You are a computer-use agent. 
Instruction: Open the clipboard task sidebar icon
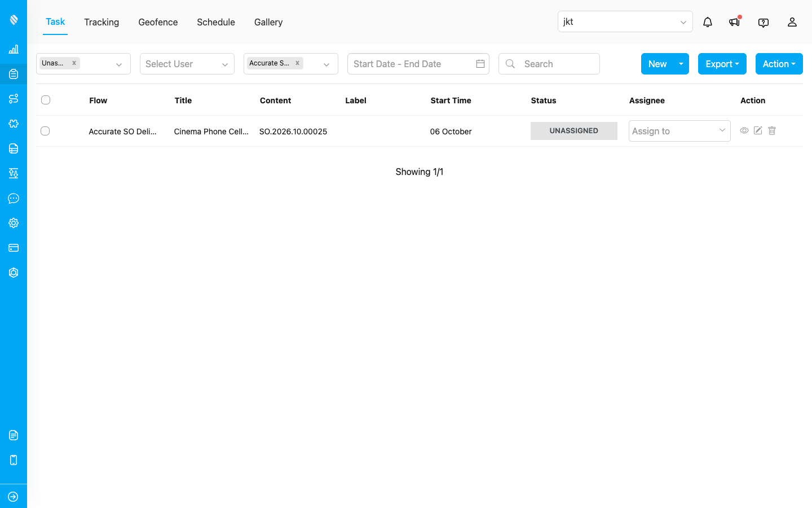tap(14, 74)
